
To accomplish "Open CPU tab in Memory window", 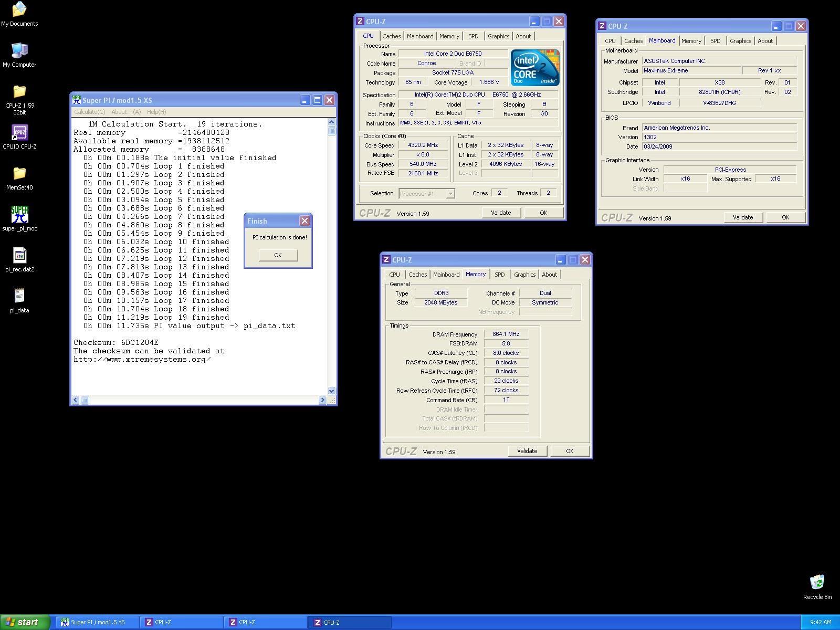I will point(394,275).
